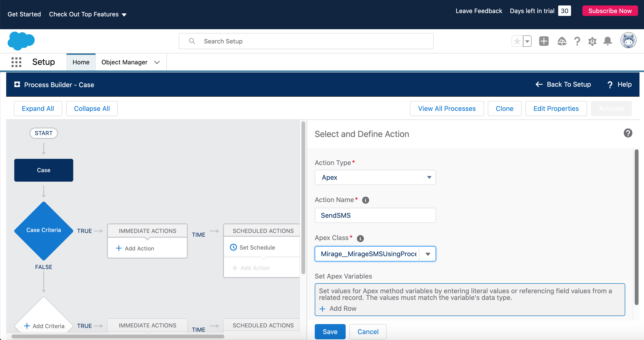Focus the Search Setup field
Screen dimensions: 644x340
[x=306, y=41]
